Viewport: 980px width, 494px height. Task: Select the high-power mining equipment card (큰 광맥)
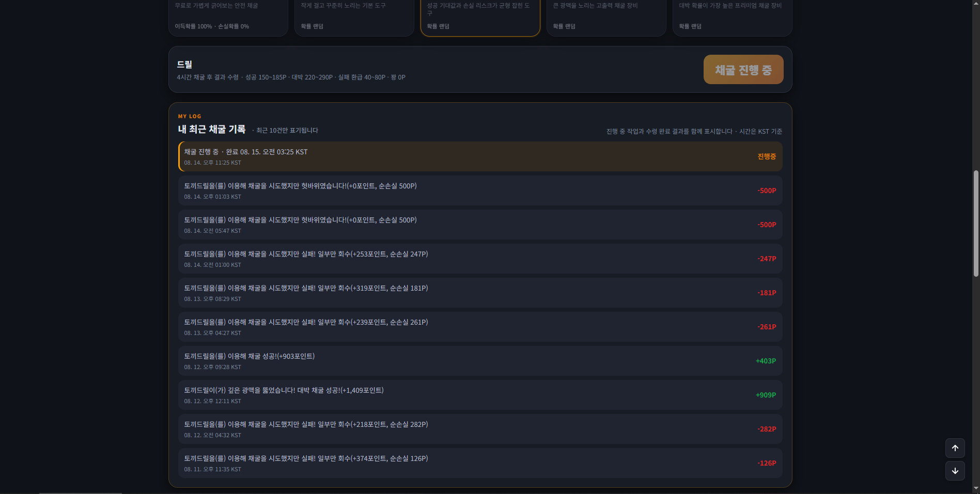coord(606,18)
